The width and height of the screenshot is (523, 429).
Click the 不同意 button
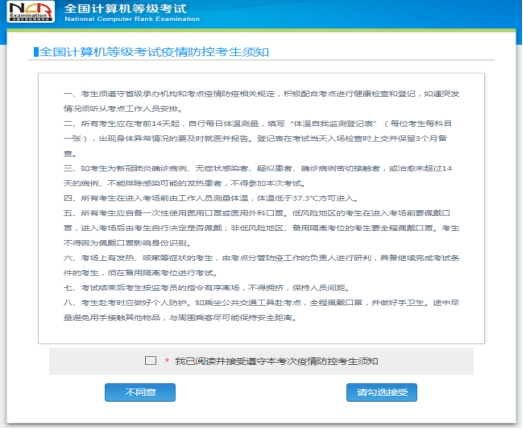140,392
